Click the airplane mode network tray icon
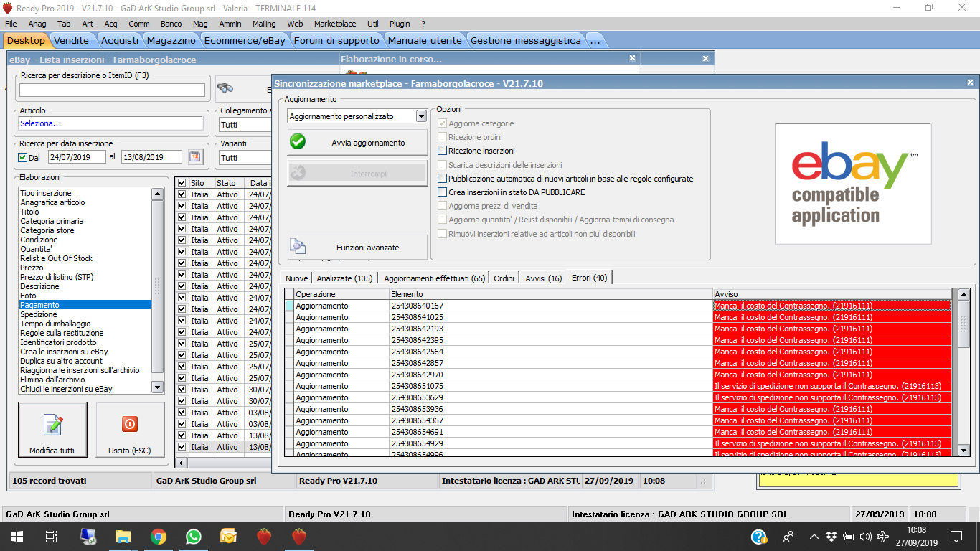The height and width of the screenshot is (551, 980). pyautogui.click(x=883, y=536)
